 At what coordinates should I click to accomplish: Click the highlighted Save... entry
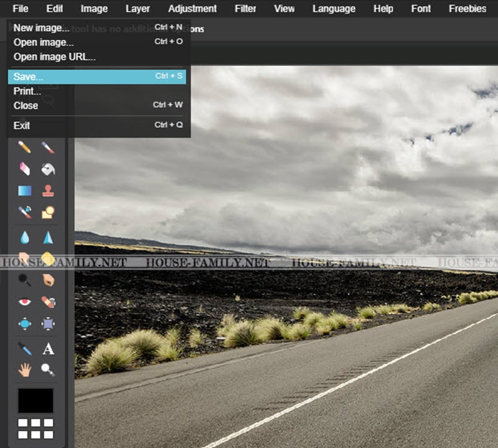(97, 77)
